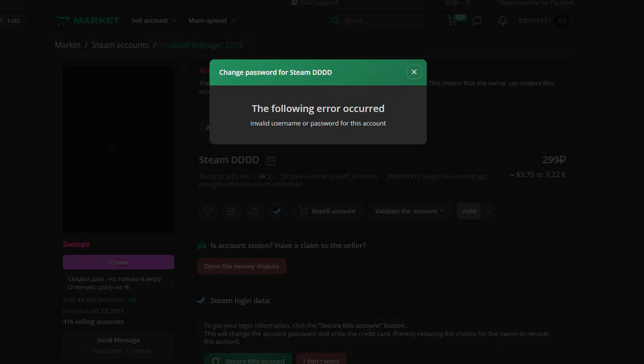Open Football Manager 2015 breadcrumb link
This screenshot has width=644, height=364.
[x=202, y=45]
